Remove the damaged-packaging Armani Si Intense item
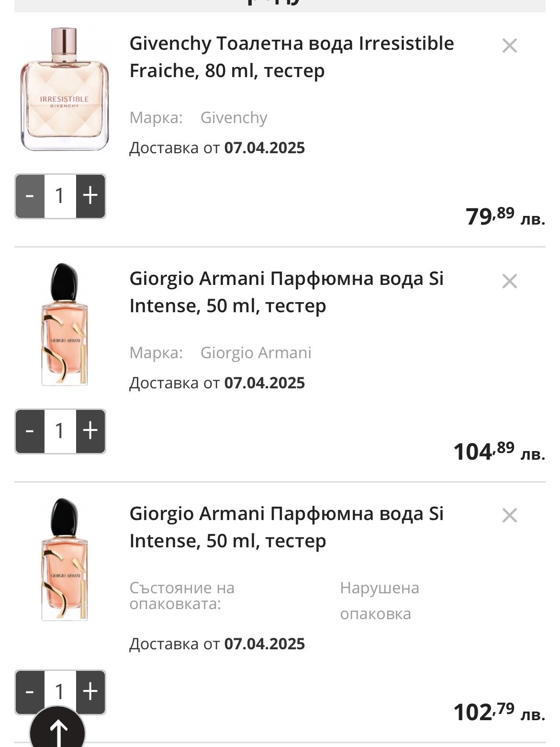 click(x=509, y=516)
